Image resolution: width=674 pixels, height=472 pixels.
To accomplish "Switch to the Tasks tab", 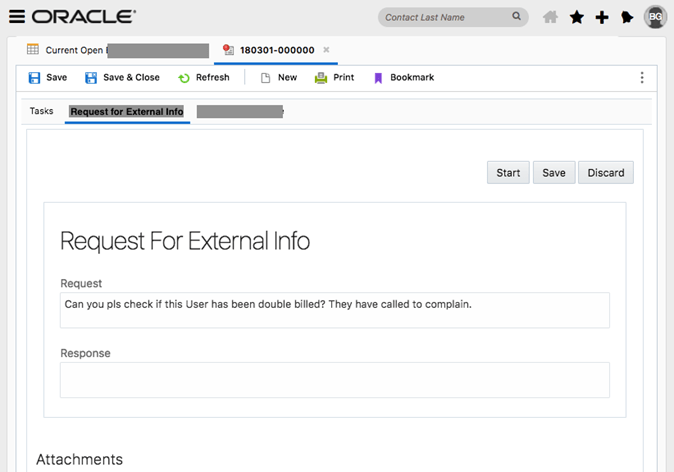I will [x=41, y=111].
